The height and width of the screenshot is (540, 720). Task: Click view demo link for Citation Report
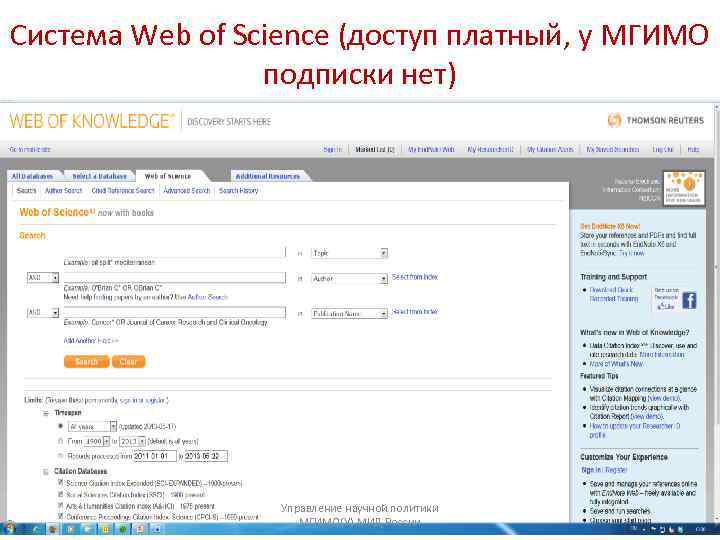click(647, 416)
